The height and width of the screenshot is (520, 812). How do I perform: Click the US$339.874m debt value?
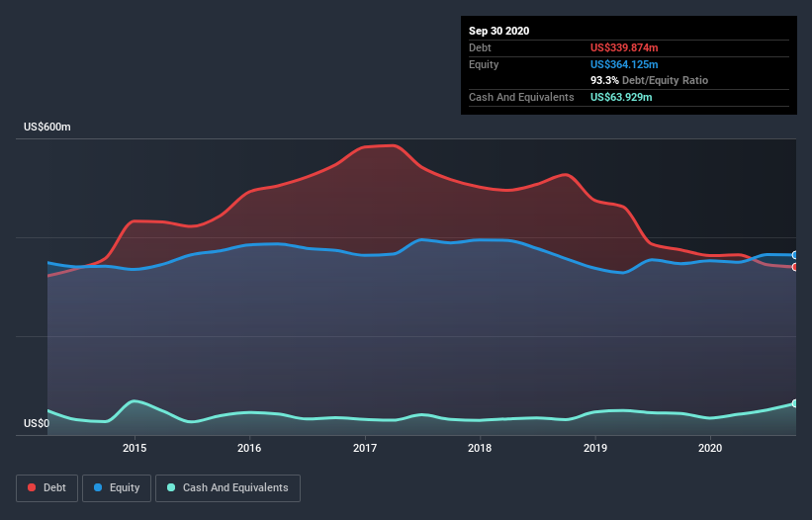(x=624, y=47)
